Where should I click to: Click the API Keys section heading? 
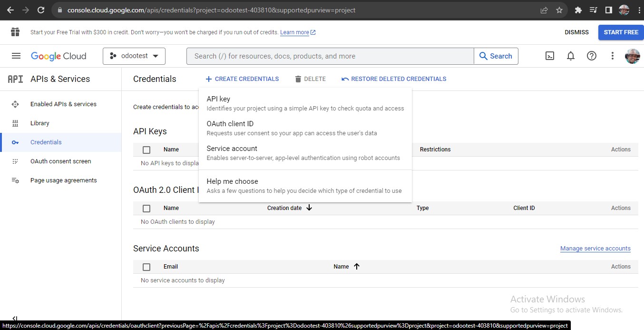tap(150, 131)
